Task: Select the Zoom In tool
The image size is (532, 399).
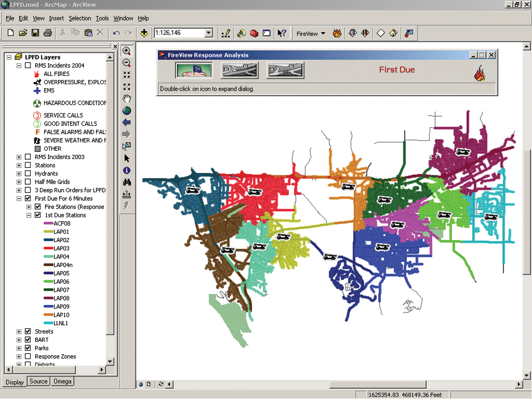Action: (x=126, y=51)
